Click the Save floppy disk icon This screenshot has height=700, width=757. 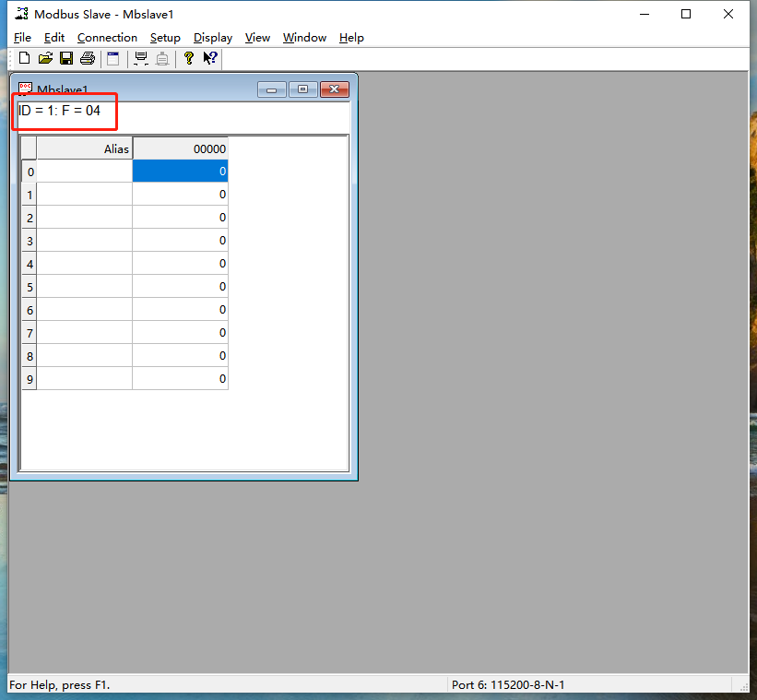tap(66, 59)
